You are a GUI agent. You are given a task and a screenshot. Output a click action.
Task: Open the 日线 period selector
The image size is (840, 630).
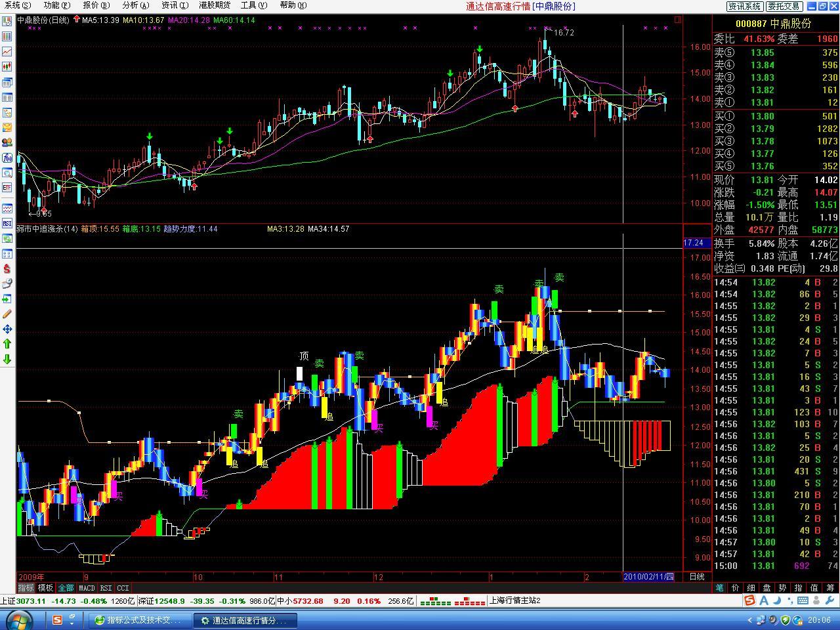[x=696, y=577]
